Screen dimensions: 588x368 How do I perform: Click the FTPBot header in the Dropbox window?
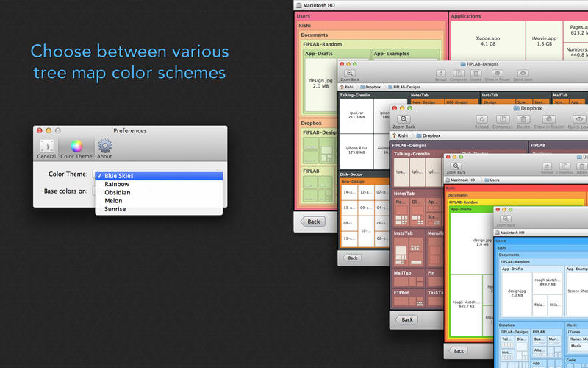pyautogui.click(x=401, y=292)
